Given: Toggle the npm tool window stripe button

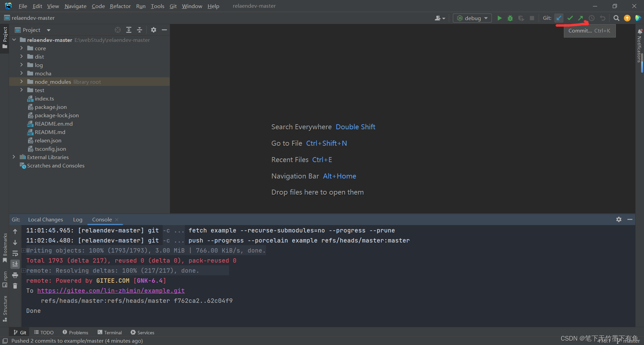Looking at the screenshot, I should point(5,279).
